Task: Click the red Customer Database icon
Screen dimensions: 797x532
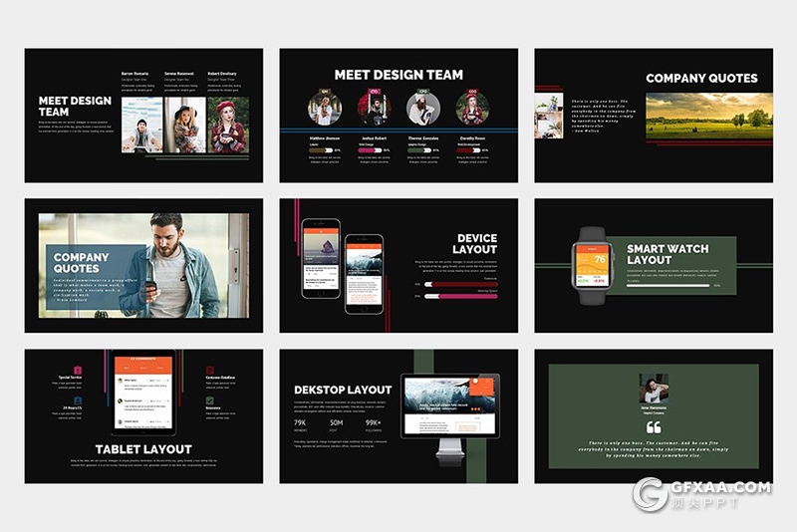Action: [x=210, y=372]
